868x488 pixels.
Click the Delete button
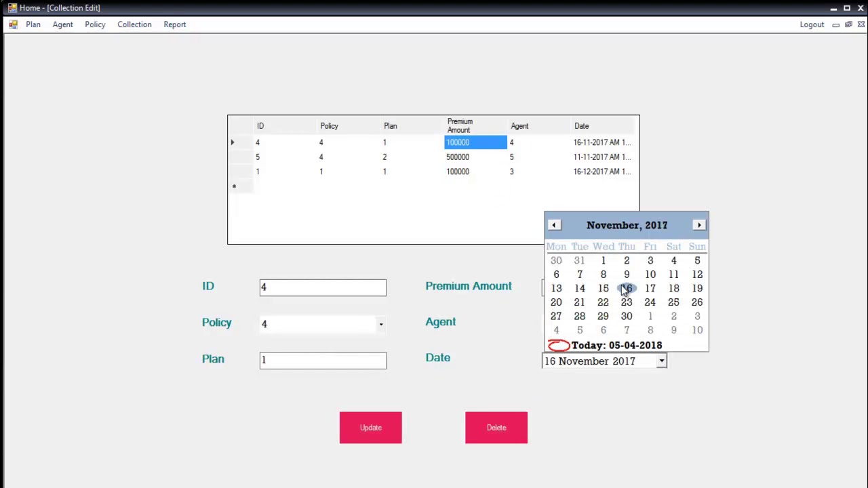[496, 428]
